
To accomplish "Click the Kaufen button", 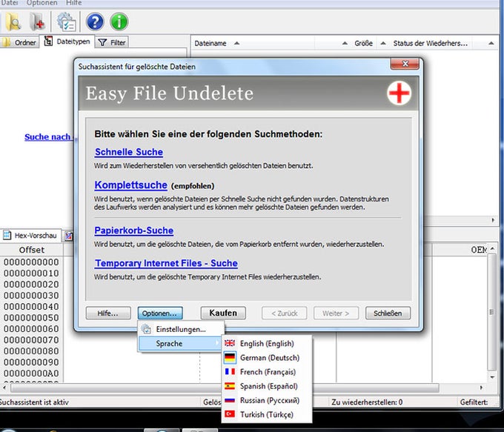I will tap(223, 313).
